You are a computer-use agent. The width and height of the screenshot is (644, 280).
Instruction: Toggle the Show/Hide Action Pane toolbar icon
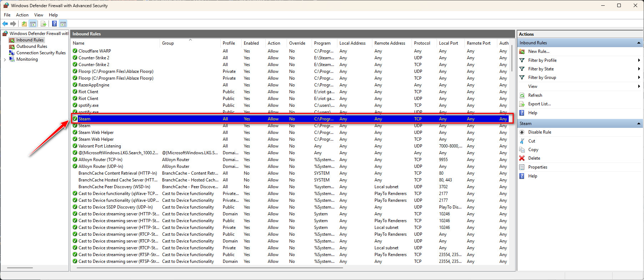tap(63, 24)
